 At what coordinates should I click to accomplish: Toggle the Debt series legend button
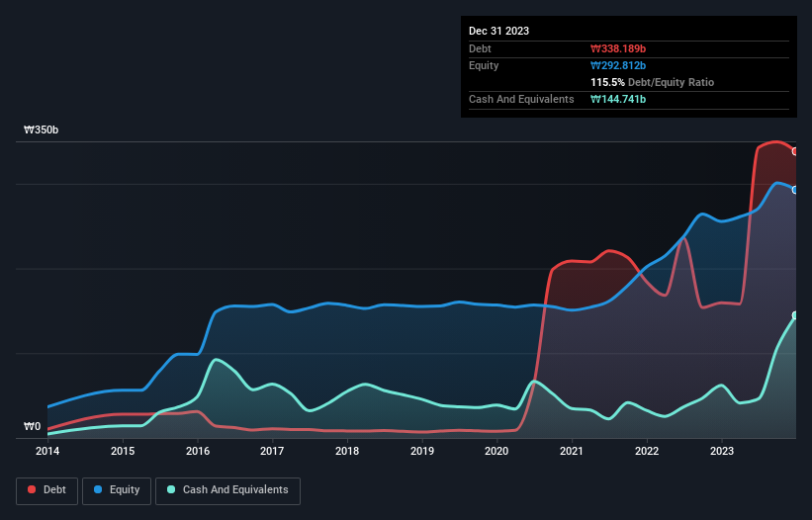point(46,490)
